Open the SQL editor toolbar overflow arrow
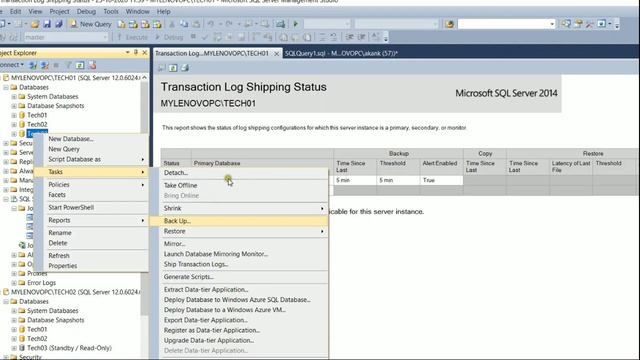Viewport: 640px width, 360px height. (x=385, y=38)
